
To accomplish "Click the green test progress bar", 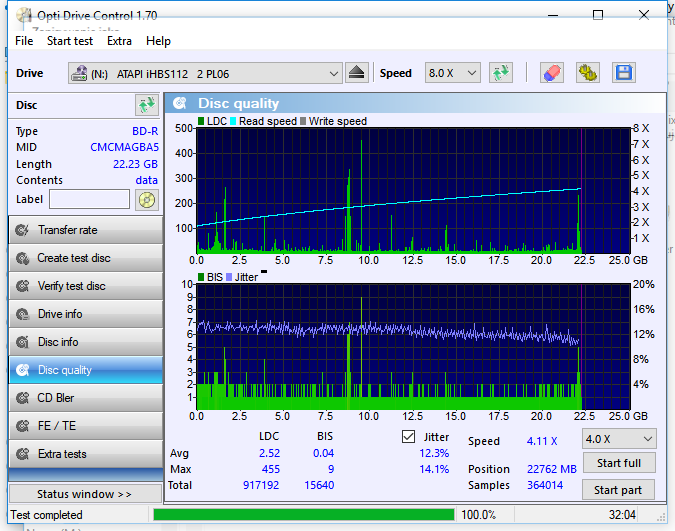I will (x=303, y=515).
